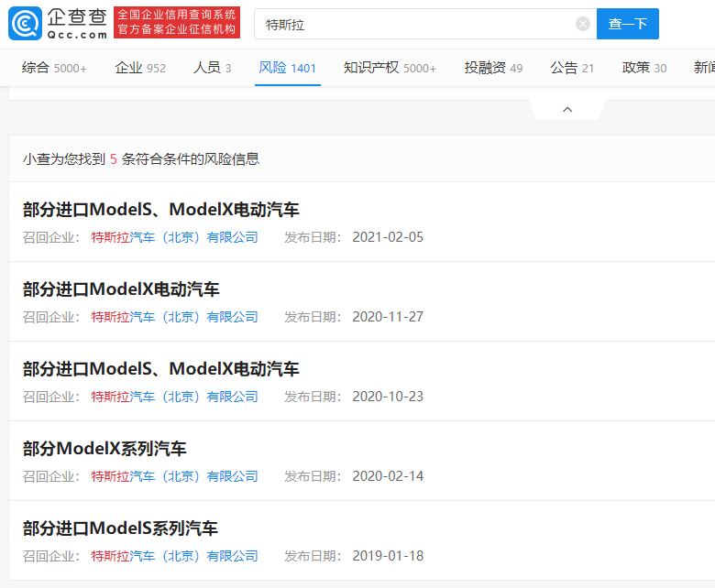Open the 2021-02-05 ModelS、ModelX recall title

(x=161, y=210)
